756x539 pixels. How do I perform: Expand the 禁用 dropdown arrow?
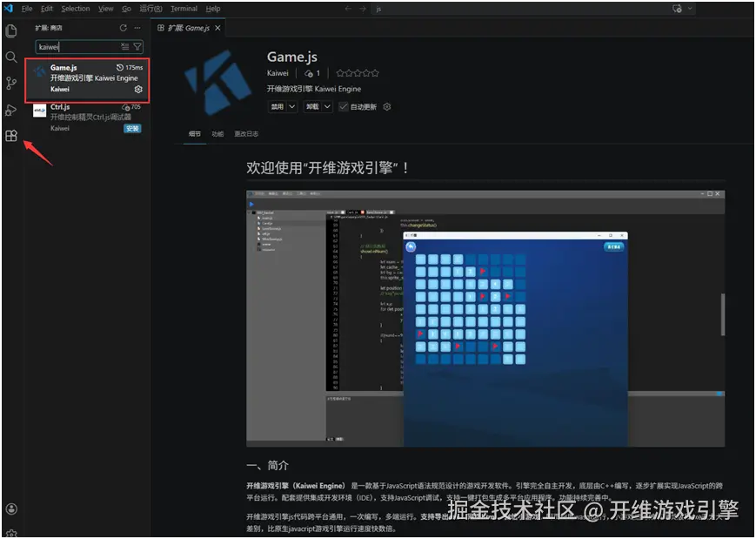pos(291,106)
